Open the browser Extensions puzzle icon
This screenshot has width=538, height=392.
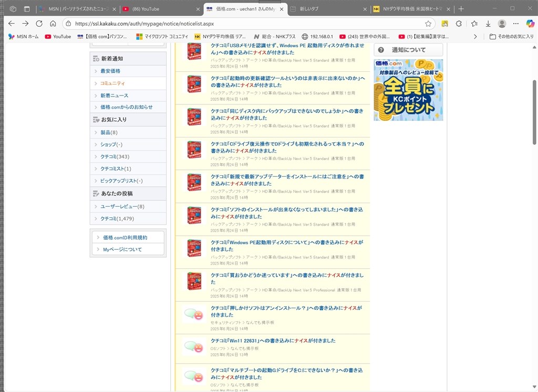point(459,24)
